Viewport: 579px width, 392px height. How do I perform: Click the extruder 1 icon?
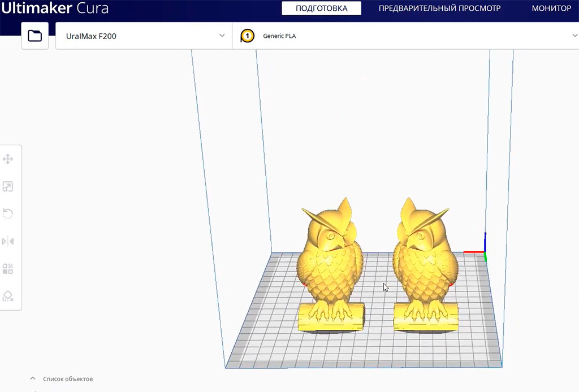[247, 35]
